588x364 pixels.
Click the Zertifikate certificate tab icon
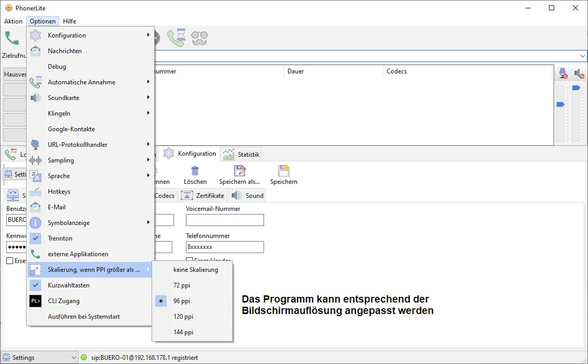pyautogui.click(x=187, y=196)
